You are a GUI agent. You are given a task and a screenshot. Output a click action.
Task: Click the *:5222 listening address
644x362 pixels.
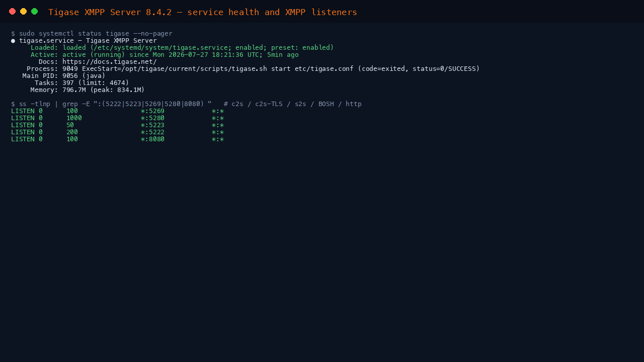pos(152,132)
